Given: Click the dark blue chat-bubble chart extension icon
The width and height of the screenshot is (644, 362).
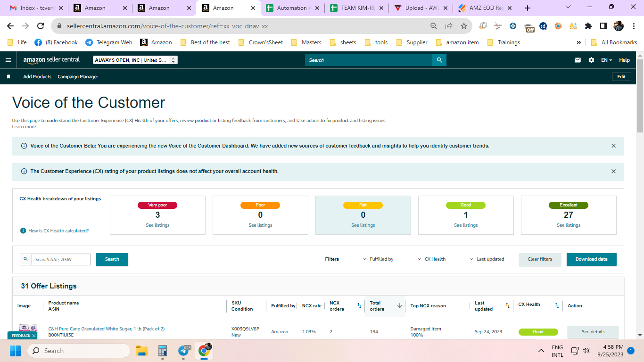Looking at the screenshot, I should (544, 26).
